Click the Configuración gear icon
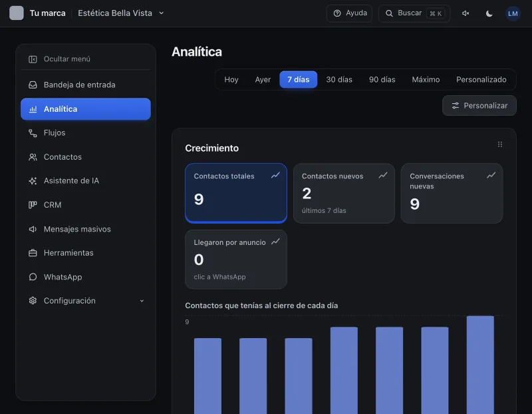The width and height of the screenshot is (532, 414). (x=33, y=301)
